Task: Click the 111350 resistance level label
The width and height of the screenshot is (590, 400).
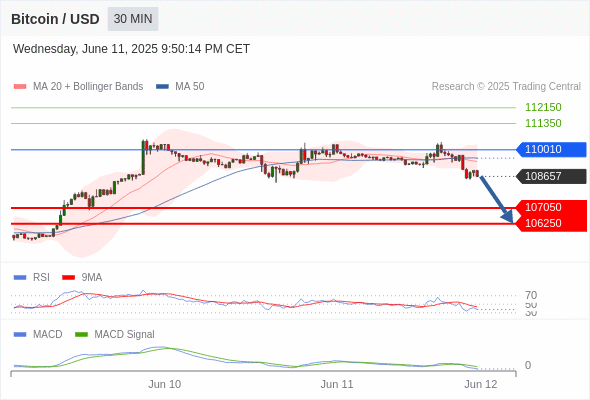Action: [543, 123]
